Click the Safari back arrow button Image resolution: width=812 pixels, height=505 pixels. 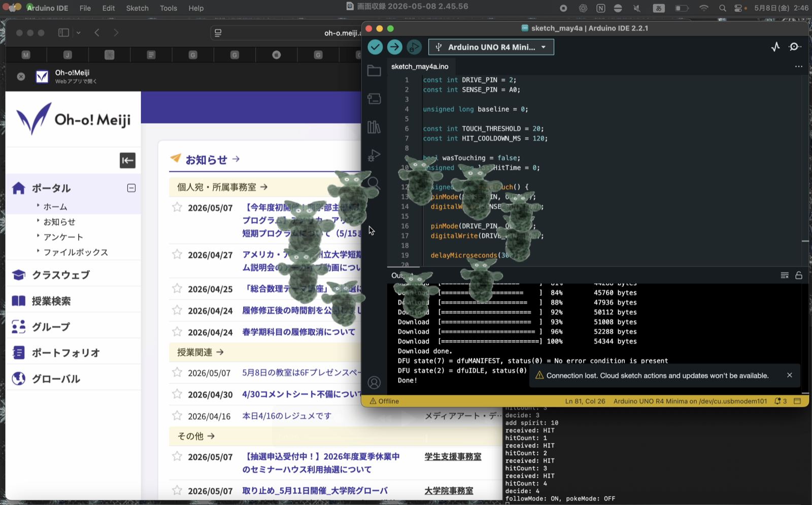97,32
